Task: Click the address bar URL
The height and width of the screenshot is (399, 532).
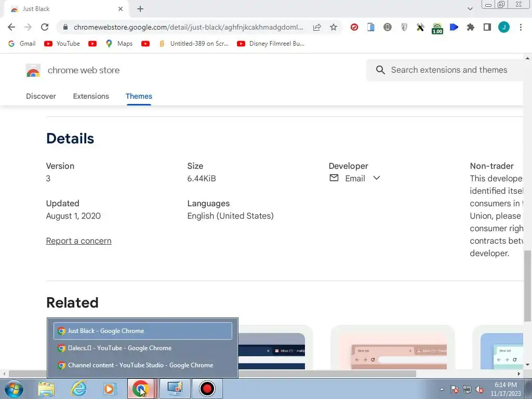Action: (x=188, y=27)
